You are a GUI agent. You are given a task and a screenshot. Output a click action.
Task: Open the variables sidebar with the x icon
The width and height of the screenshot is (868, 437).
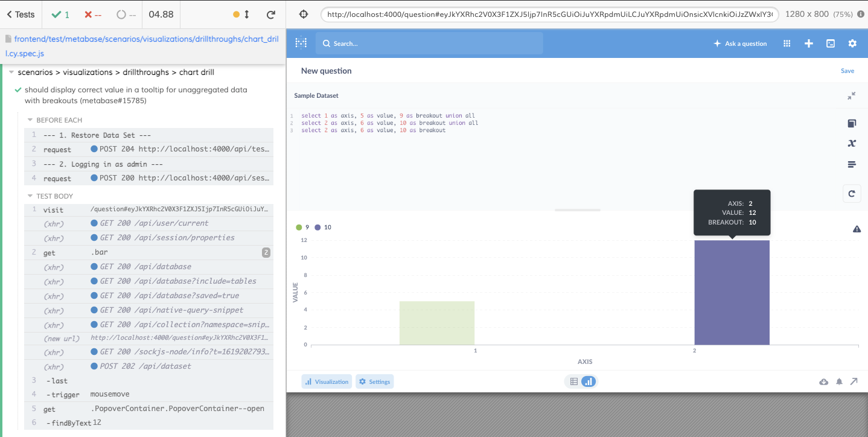[x=852, y=144]
